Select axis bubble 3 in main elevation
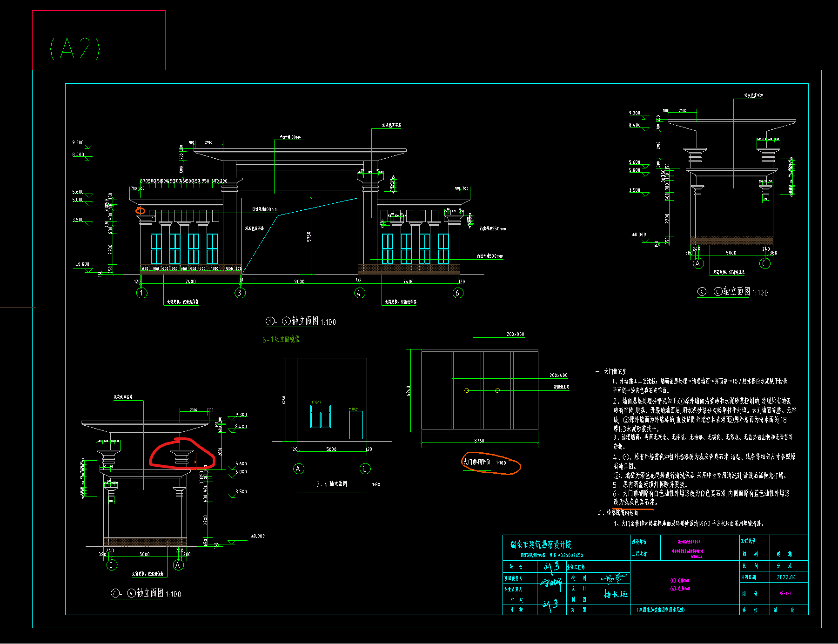The image size is (838, 644). tap(240, 293)
